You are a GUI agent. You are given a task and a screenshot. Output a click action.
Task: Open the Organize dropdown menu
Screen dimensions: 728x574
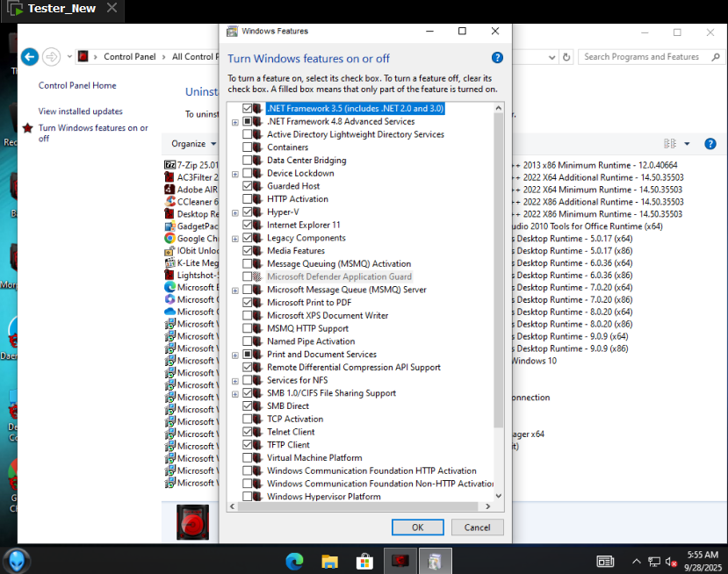193,144
